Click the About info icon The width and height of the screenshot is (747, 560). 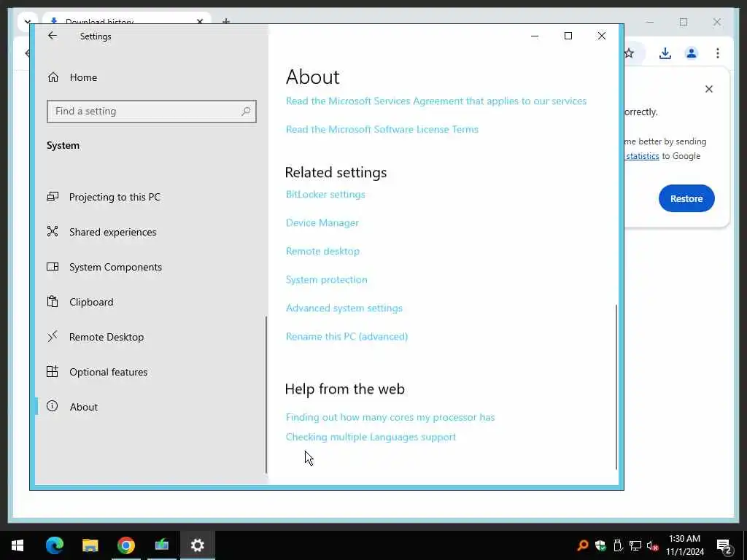point(53,405)
